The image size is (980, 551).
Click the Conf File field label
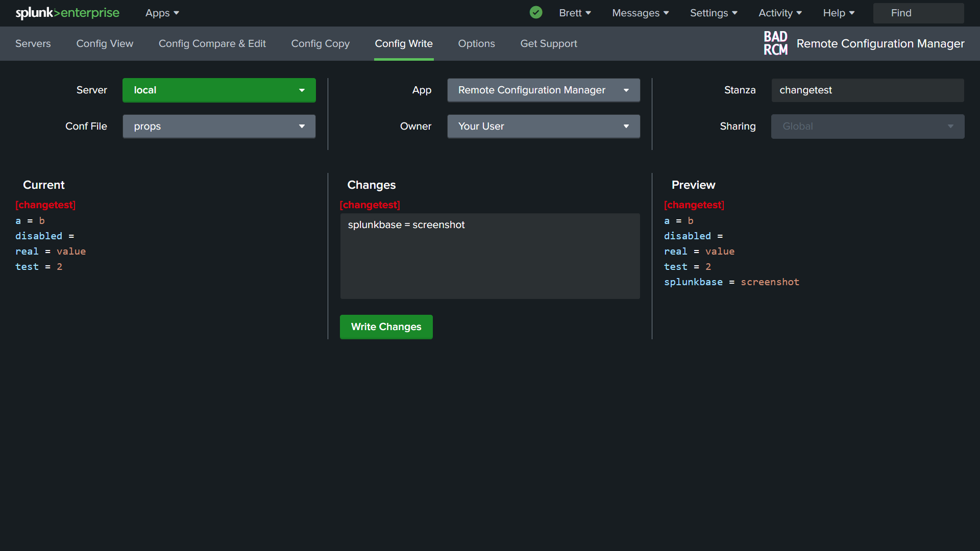[x=86, y=127]
